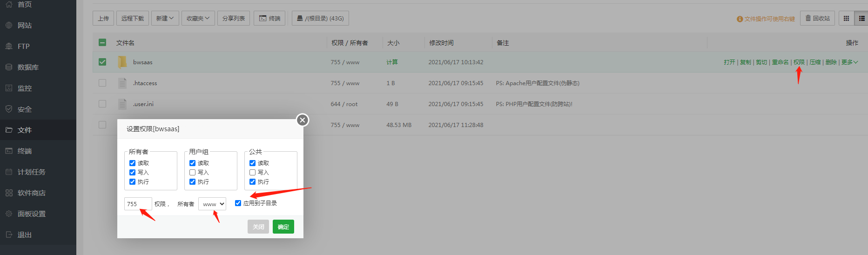The height and width of the screenshot is (255, 868).
Task: Click 计算 to calculate bwsaas size
Action: click(x=392, y=62)
